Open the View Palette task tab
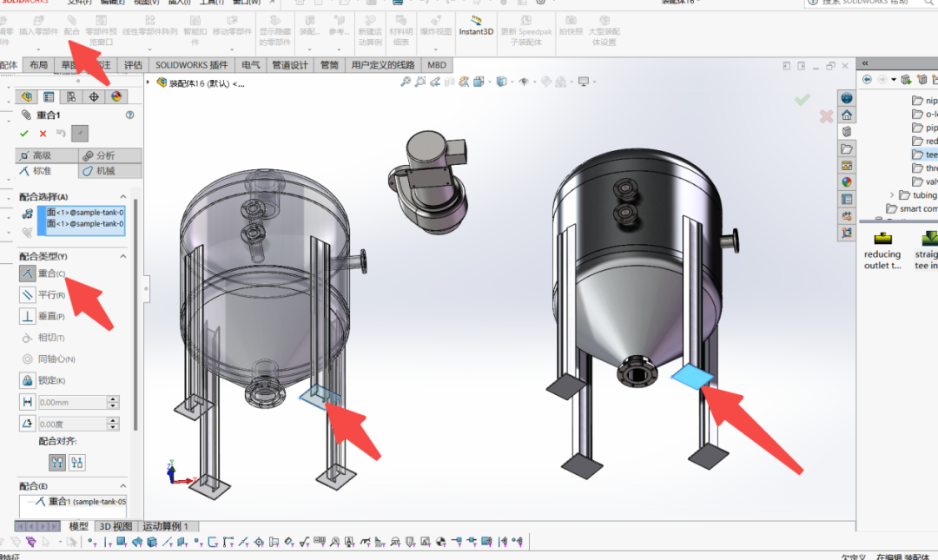The height and width of the screenshot is (560, 938). [x=847, y=165]
